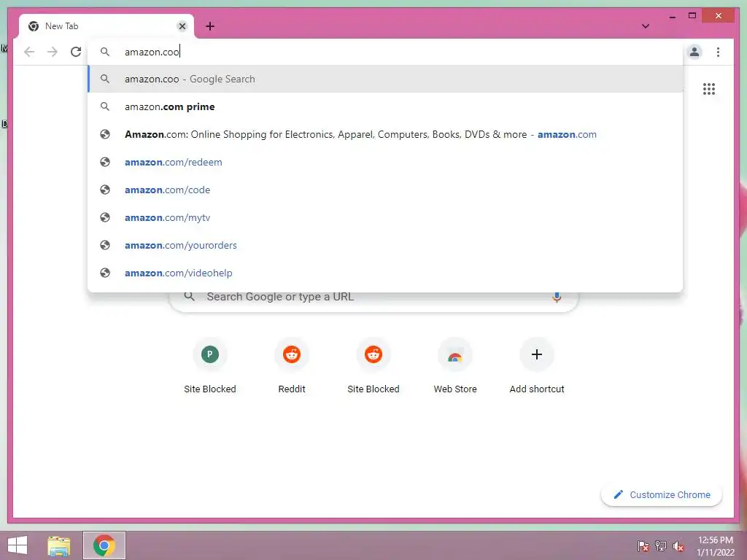Close the New Tab tab
Viewport: 747px width, 560px height.
(x=182, y=26)
